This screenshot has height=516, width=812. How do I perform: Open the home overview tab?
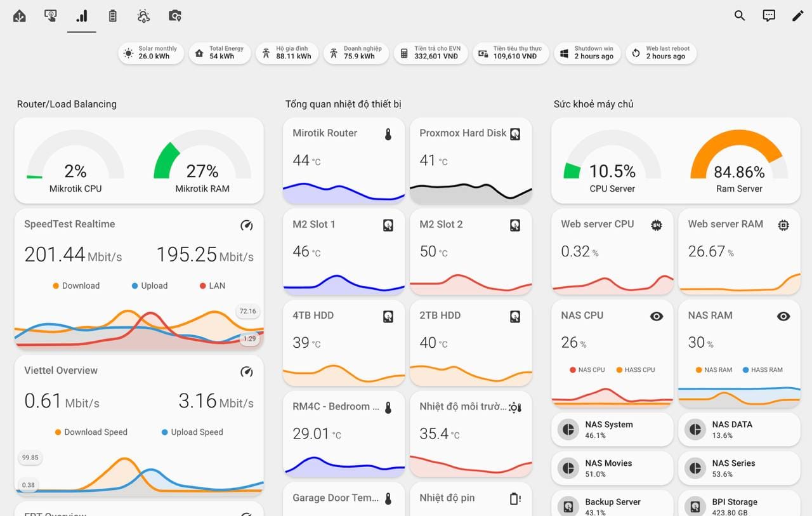(x=20, y=16)
